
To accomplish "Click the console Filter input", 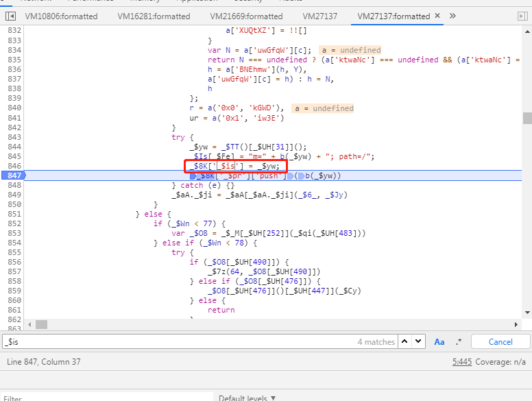I will tap(107, 398).
